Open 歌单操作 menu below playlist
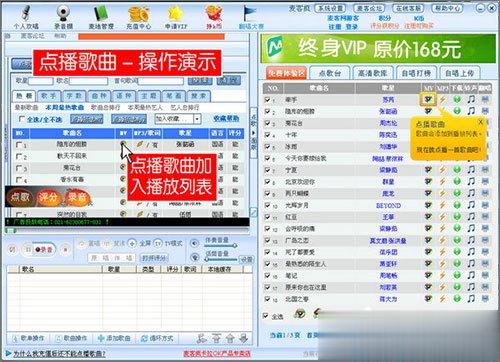 point(28,338)
